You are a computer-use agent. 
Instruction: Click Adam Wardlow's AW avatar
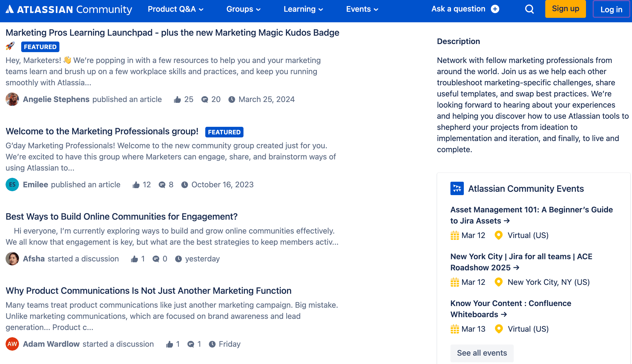pos(12,344)
